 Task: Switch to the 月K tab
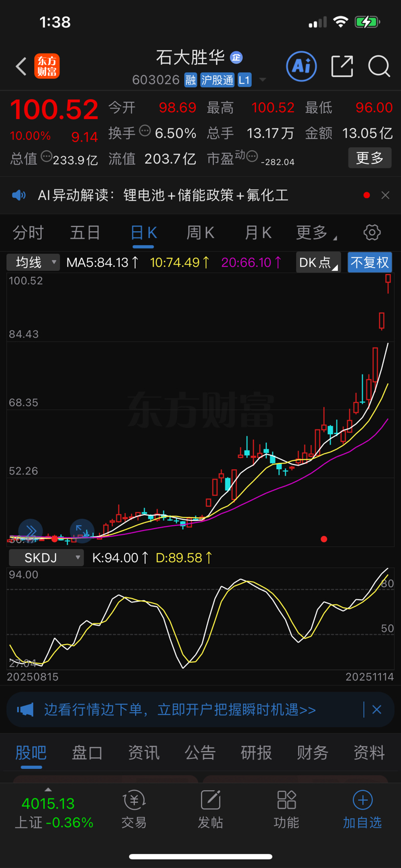tap(258, 233)
